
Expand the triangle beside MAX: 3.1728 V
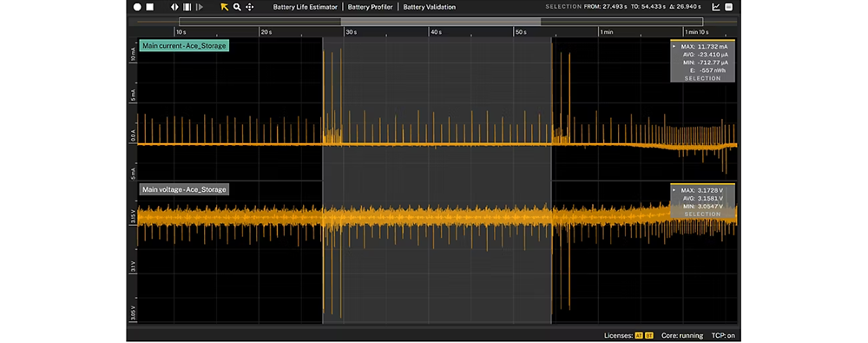674,190
